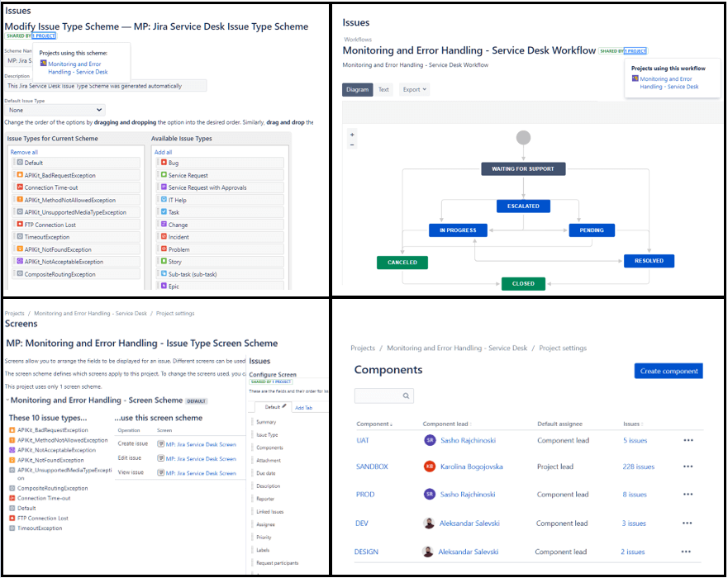Click the Components search field
This screenshot has width=728, height=578.
384,396
